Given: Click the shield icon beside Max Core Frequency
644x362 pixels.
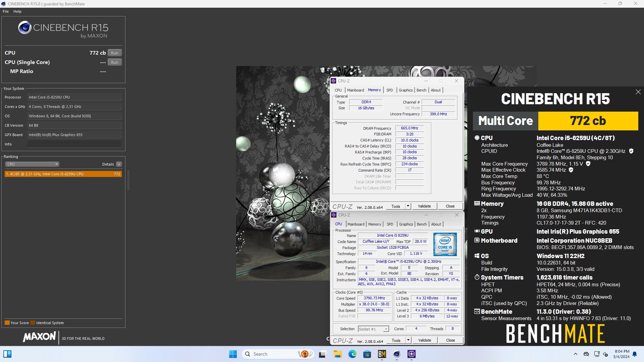Looking at the screenshot, I should 588,164.
